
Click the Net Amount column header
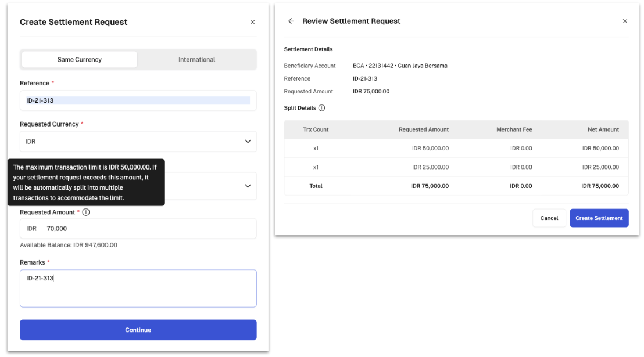point(603,129)
